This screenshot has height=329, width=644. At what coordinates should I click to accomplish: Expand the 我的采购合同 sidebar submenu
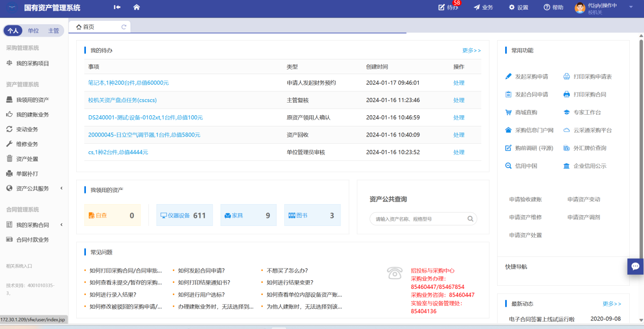(x=62, y=225)
